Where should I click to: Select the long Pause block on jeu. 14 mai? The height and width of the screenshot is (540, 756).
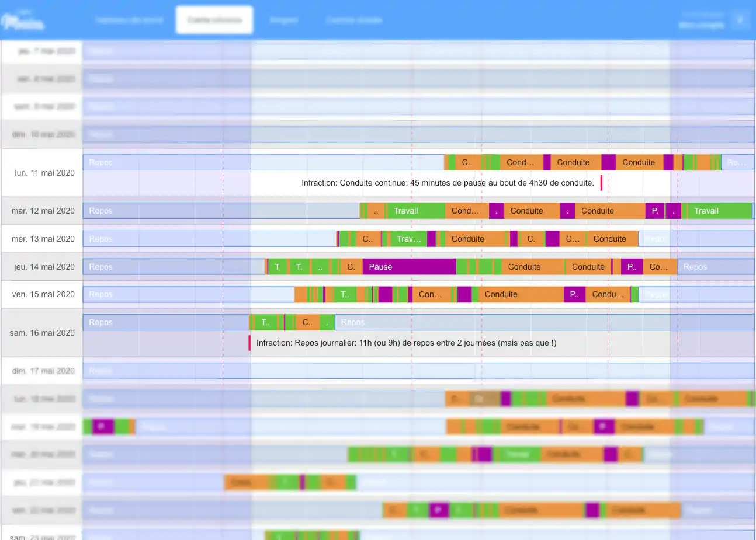pos(410,267)
